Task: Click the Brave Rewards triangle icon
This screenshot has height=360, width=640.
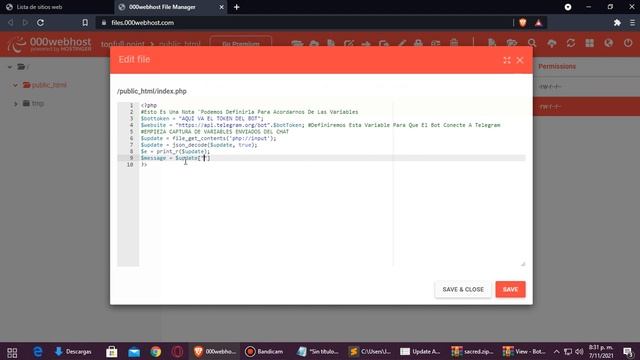Action: tap(538, 22)
